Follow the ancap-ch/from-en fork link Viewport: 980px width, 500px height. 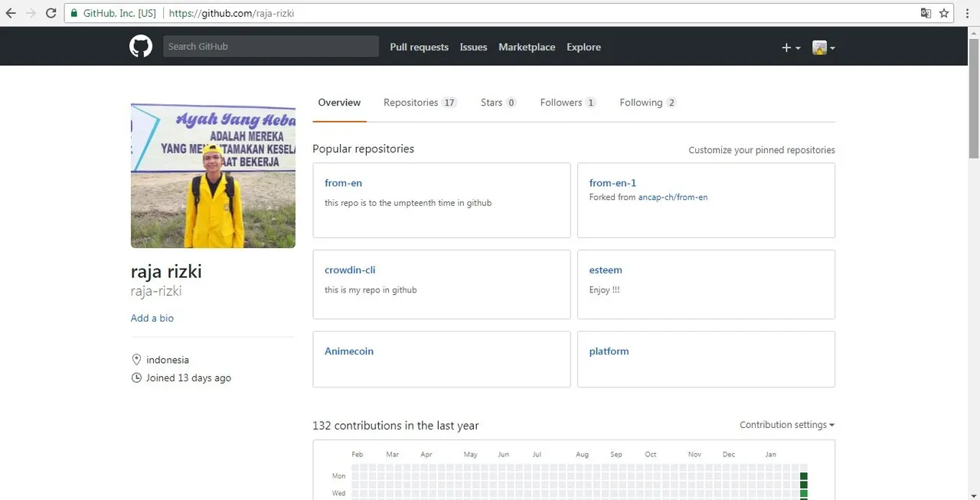(x=673, y=198)
